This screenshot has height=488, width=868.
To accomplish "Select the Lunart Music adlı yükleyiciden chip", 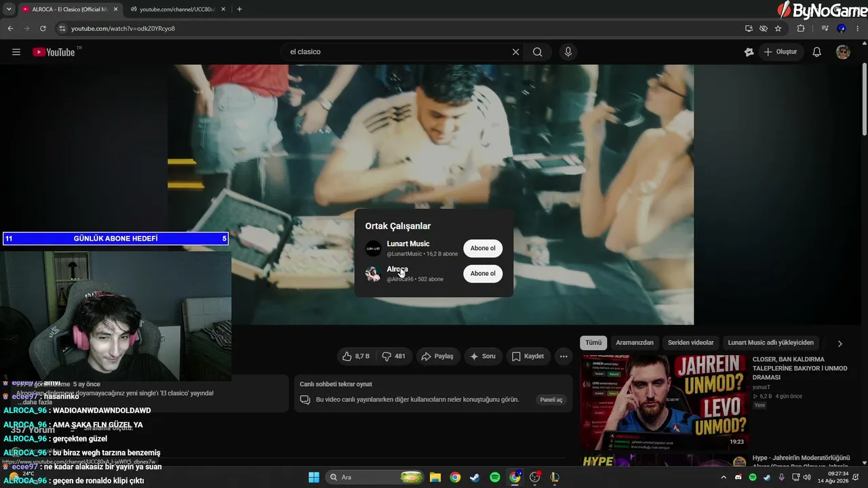I will point(770,343).
